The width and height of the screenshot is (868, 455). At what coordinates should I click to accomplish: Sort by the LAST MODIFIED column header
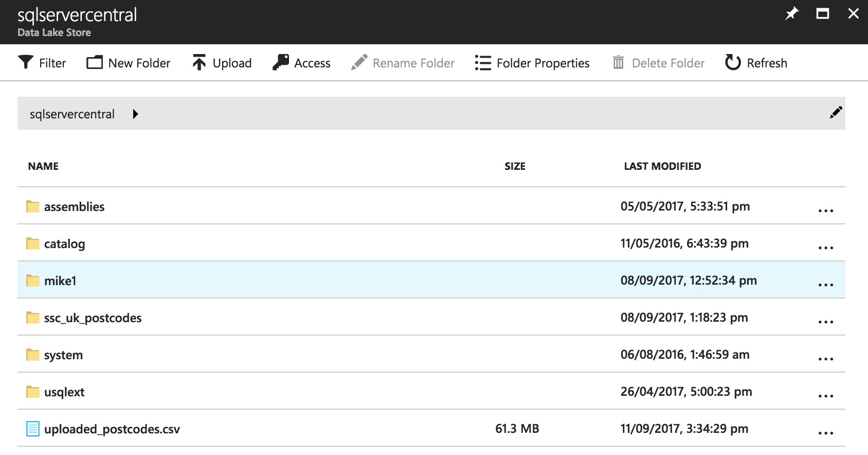click(662, 166)
